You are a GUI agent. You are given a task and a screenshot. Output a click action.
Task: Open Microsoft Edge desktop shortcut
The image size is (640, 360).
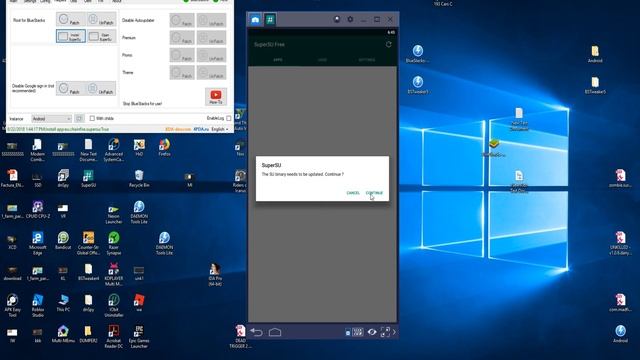click(38, 243)
